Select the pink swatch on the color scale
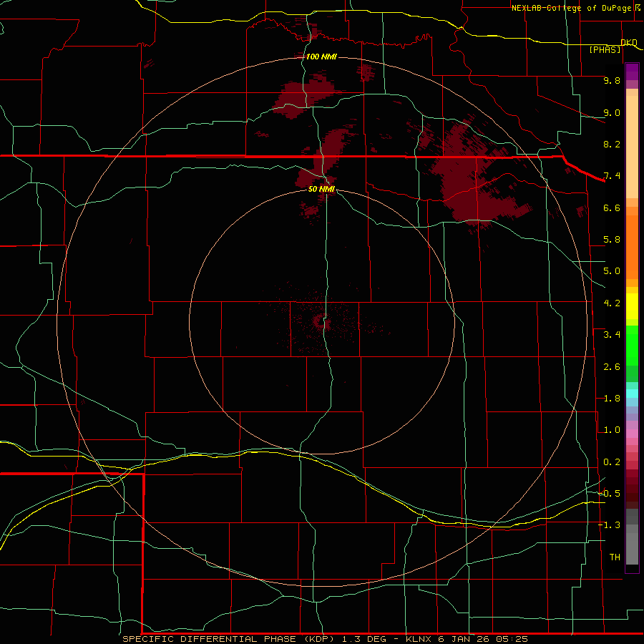The width and height of the screenshot is (644, 644). pyautogui.click(x=632, y=434)
